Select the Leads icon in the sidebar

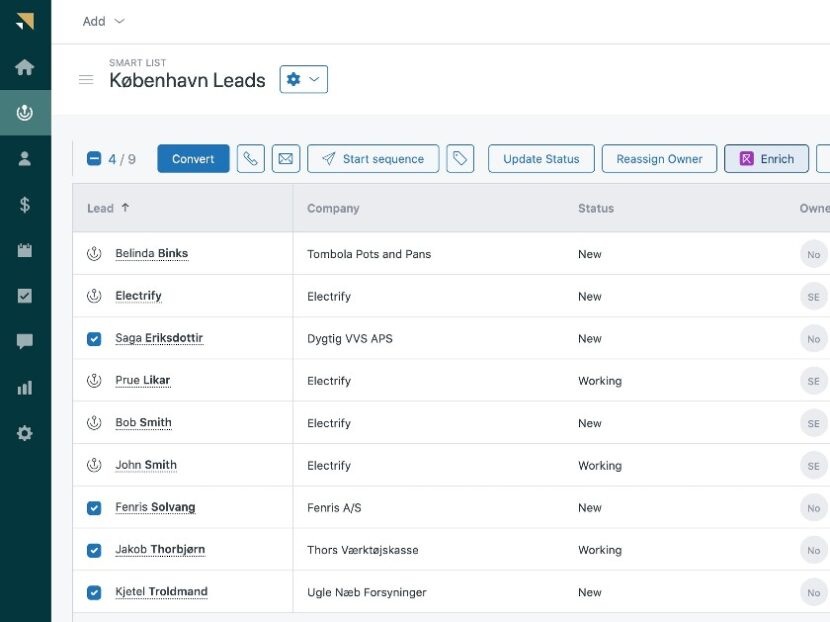click(x=25, y=112)
